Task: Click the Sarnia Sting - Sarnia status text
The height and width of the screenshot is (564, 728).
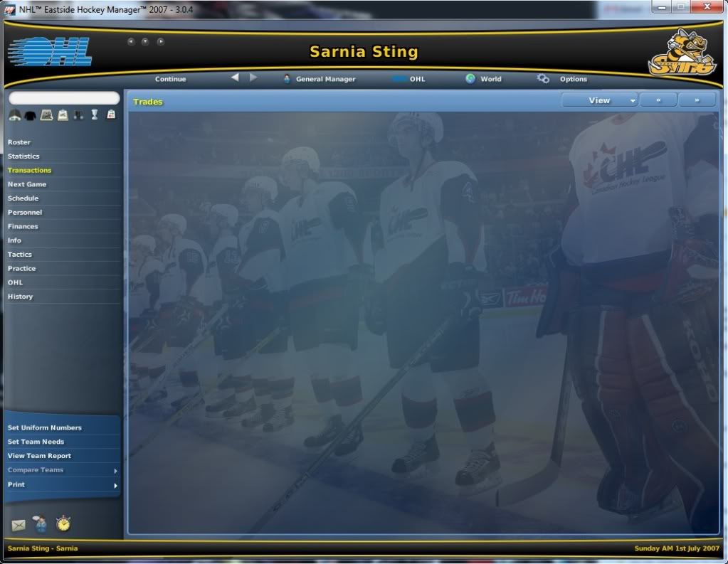Action: point(43,548)
